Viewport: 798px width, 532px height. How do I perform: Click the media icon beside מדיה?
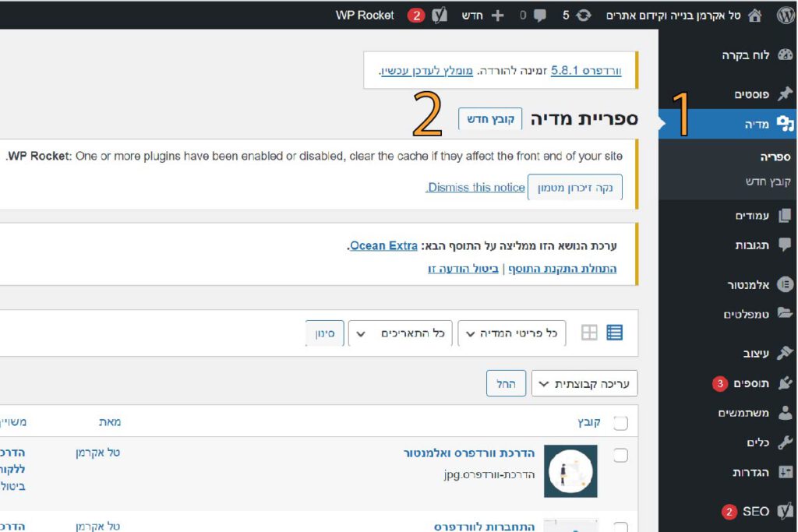pos(786,124)
